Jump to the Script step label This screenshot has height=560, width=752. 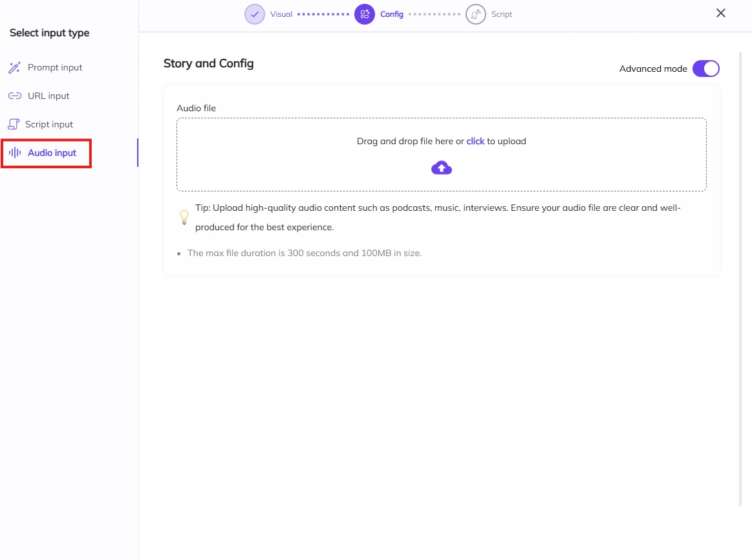click(x=502, y=14)
